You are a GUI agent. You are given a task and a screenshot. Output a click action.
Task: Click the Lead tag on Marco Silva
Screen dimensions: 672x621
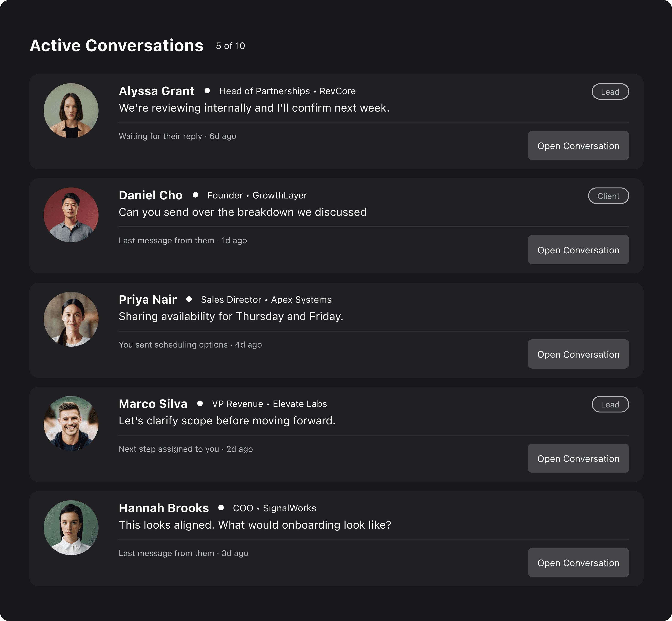pyautogui.click(x=610, y=404)
